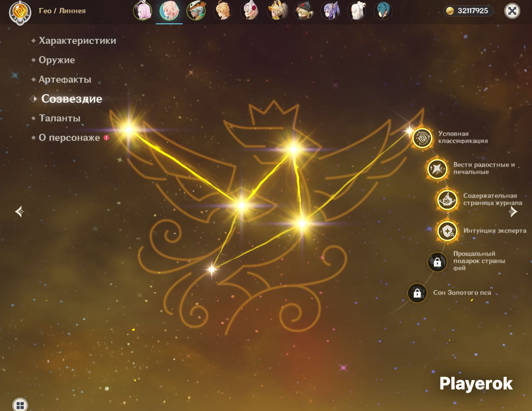This screenshot has width=532, height=411.
Task: Go to next character with right arrow
Action: (x=513, y=212)
